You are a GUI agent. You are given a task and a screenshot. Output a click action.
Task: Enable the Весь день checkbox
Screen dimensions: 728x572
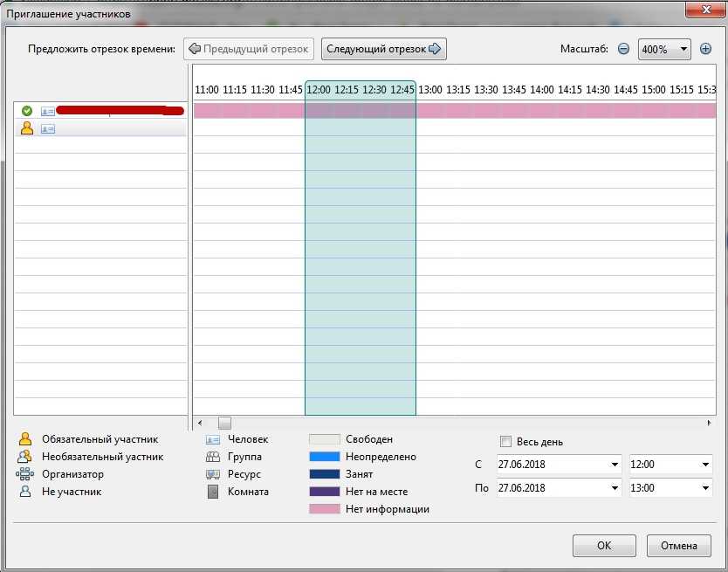coord(505,442)
